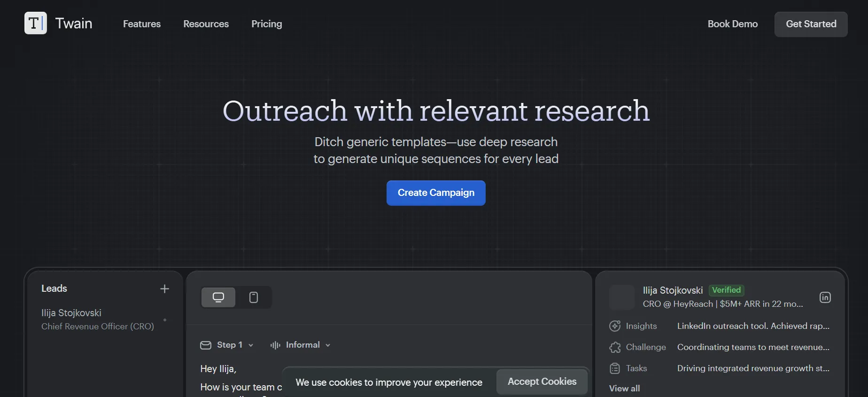Screen dimensions: 868x397
Task: Add a new lead with plus icon
Action: 164,289
